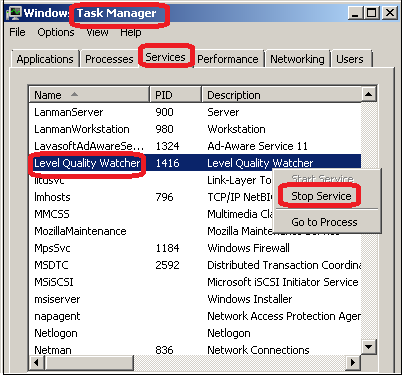Click PID 1416 cell
Viewport: 406px width, 378px height.
[167, 163]
